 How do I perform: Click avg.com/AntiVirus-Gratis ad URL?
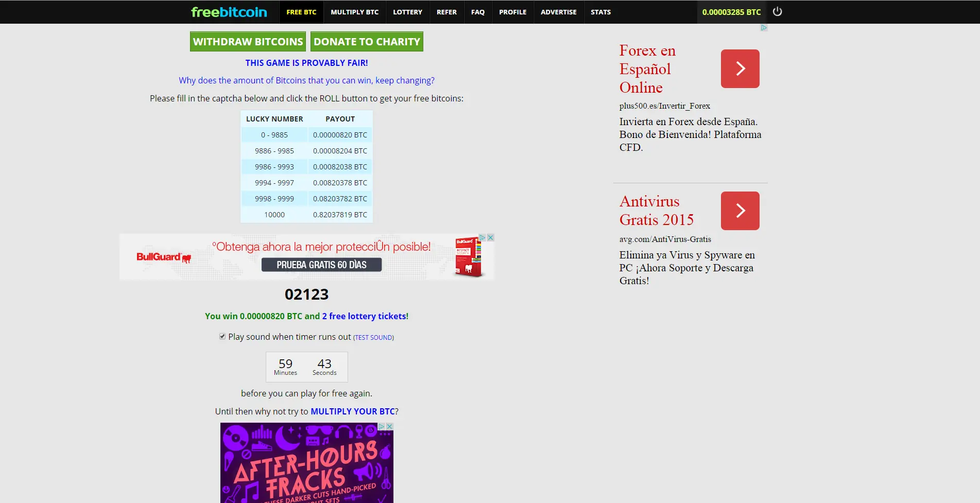pos(665,239)
